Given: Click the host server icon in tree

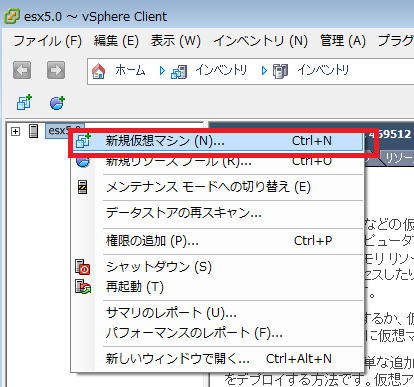Looking at the screenshot, I should click(33, 131).
